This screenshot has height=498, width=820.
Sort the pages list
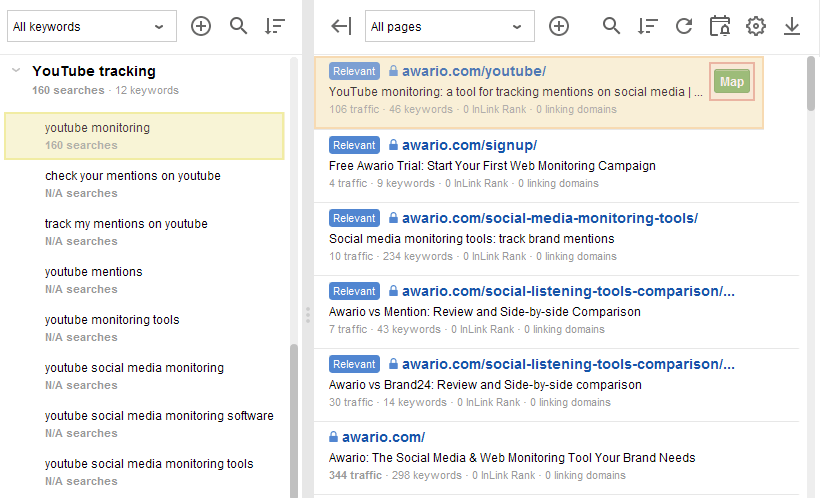(x=647, y=26)
